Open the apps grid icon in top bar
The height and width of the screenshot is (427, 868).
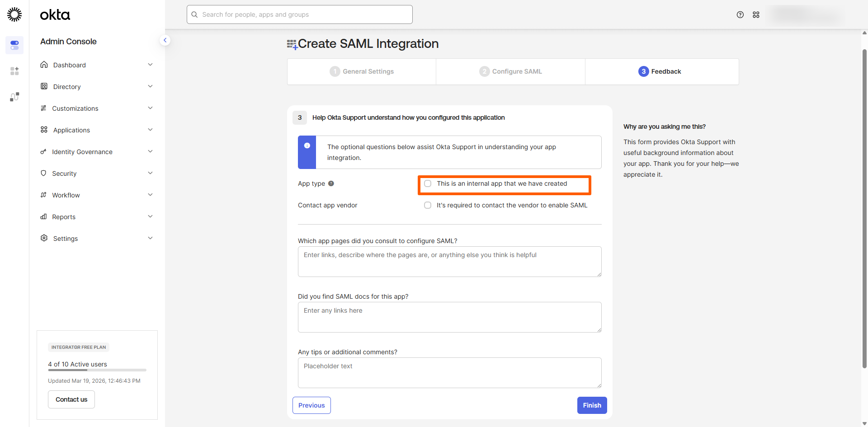[756, 14]
